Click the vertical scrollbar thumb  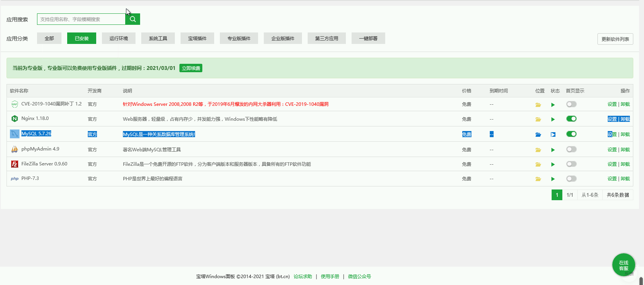click(641, 281)
